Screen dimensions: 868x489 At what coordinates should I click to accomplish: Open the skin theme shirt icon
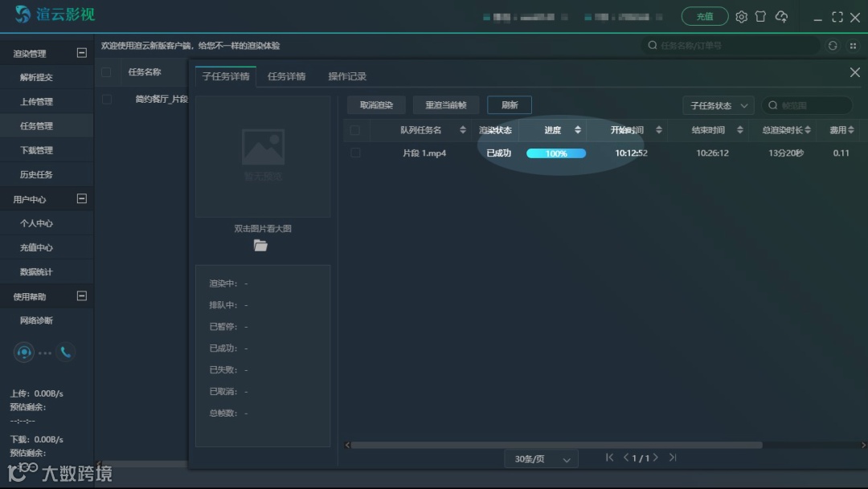[760, 17]
